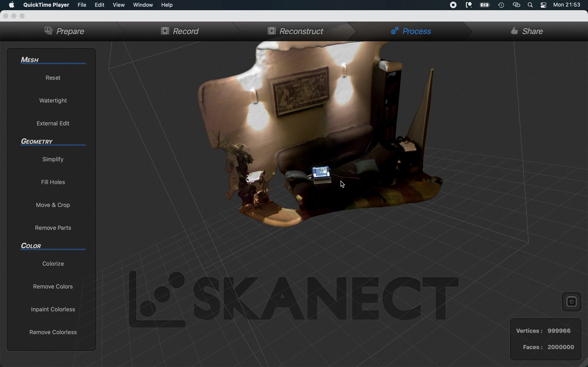Select the Move & Crop tool
The height and width of the screenshot is (367, 588).
(x=53, y=205)
